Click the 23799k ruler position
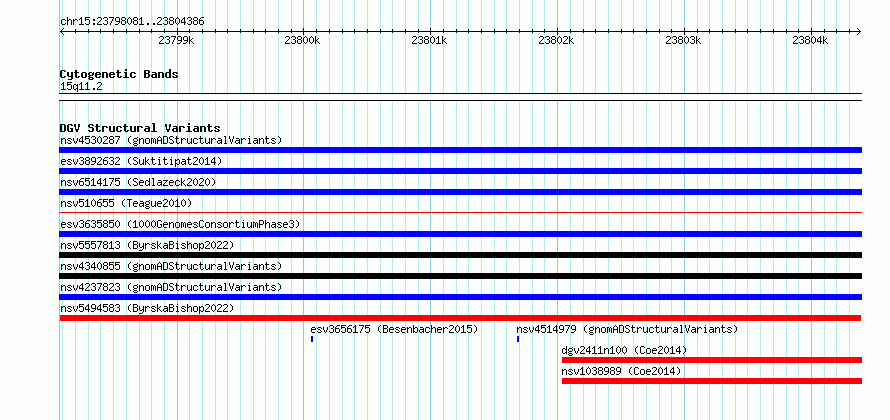Screen dimensions: 890x420 [x=177, y=40]
